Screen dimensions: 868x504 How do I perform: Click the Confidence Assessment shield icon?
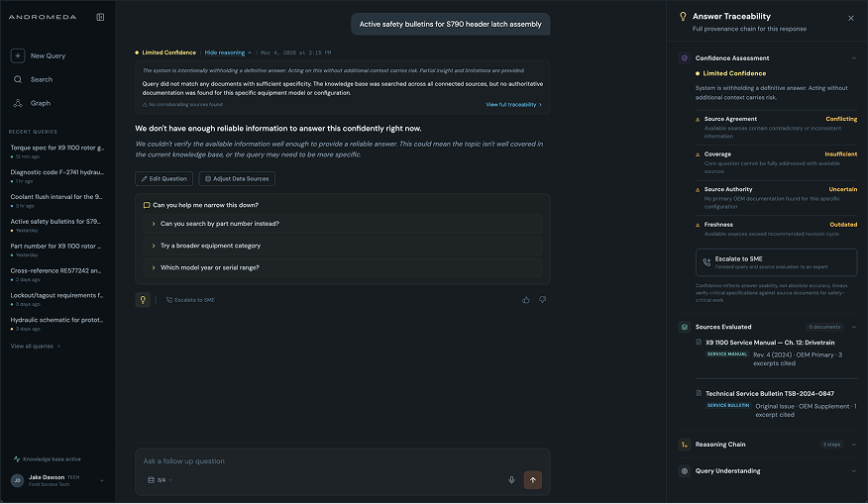tap(685, 58)
